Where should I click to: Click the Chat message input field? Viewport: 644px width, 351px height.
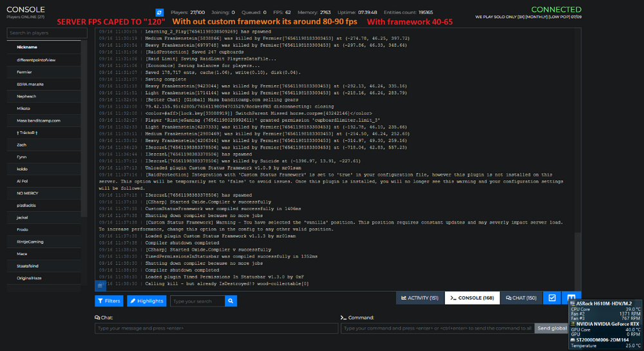[216, 328]
